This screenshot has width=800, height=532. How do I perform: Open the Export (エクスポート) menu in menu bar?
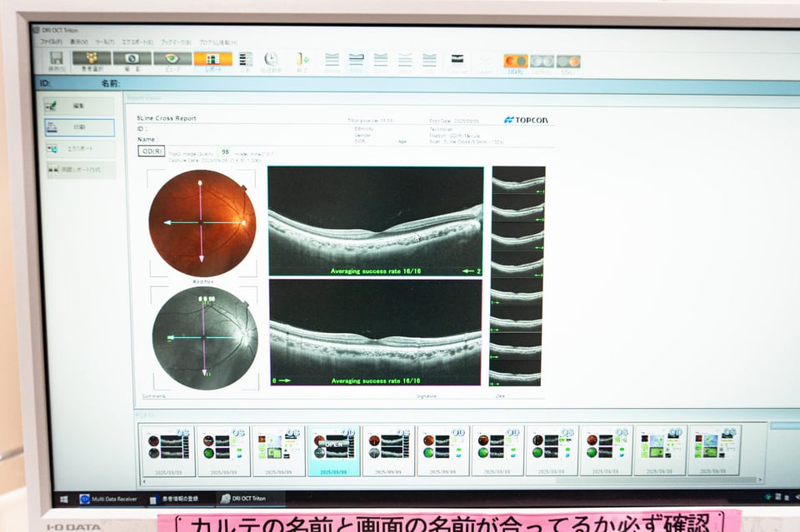click(x=137, y=42)
